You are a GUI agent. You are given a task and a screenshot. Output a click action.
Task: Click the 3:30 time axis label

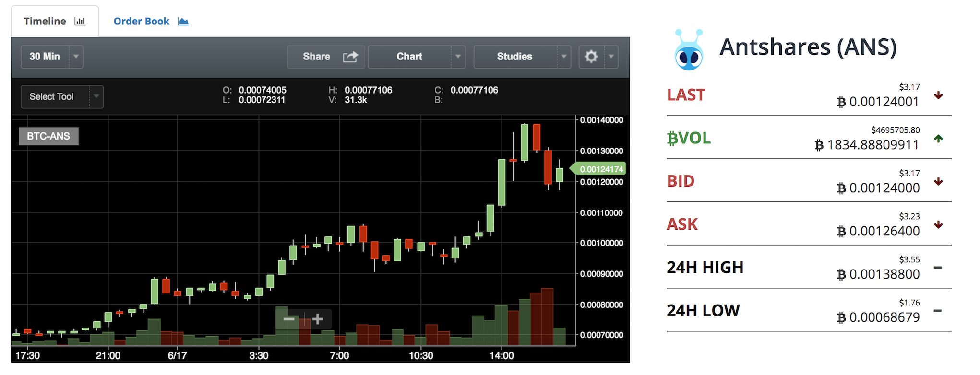tap(259, 356)
